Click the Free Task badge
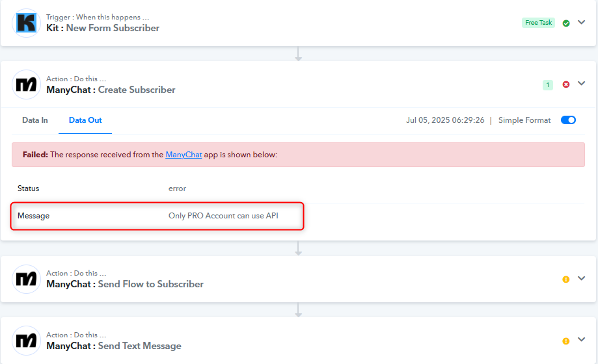 [538, 23]
